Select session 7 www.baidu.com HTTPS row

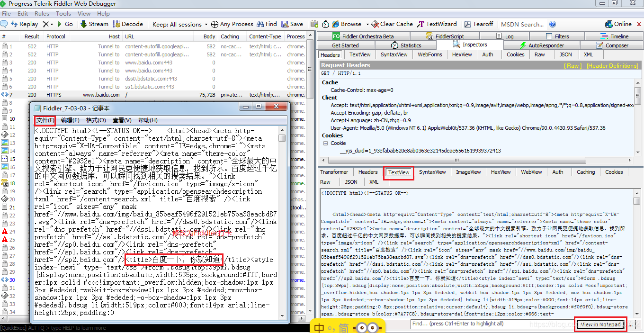154,95
